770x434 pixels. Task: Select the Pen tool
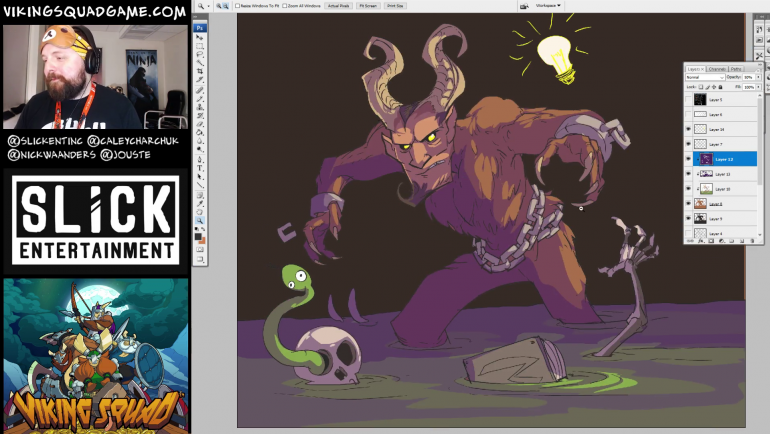pos(200,160)
